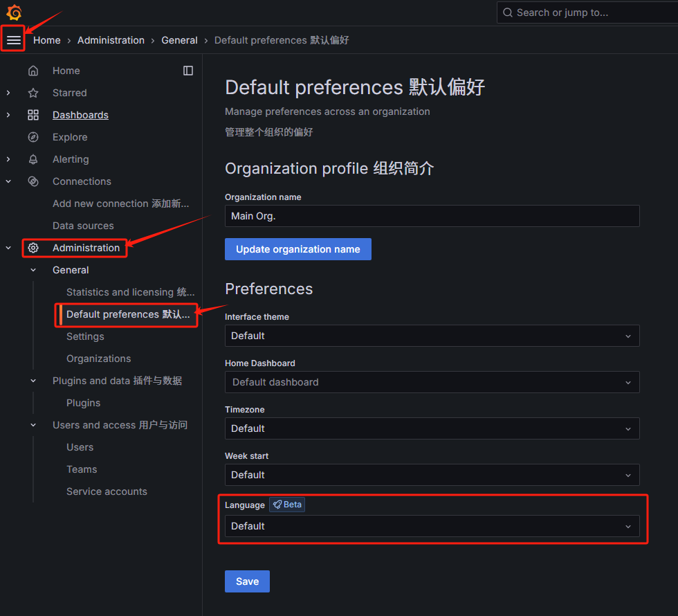Expand the Starred section
Image resolution: width=678 pixels, height=616 pixels.
8,93
